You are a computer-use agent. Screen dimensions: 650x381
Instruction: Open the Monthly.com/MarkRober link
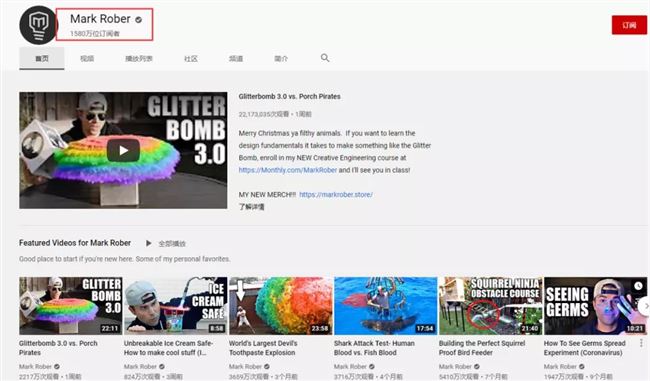(288, 170)
